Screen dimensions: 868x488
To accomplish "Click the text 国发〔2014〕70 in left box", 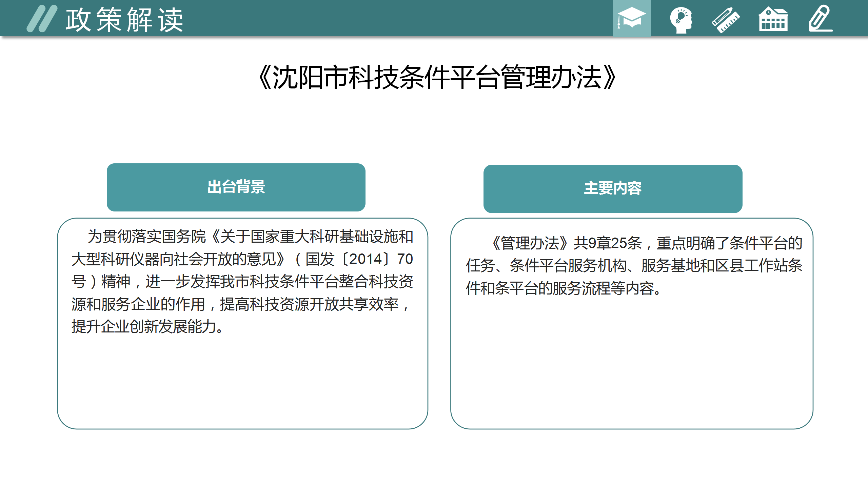I will (359, 259).
